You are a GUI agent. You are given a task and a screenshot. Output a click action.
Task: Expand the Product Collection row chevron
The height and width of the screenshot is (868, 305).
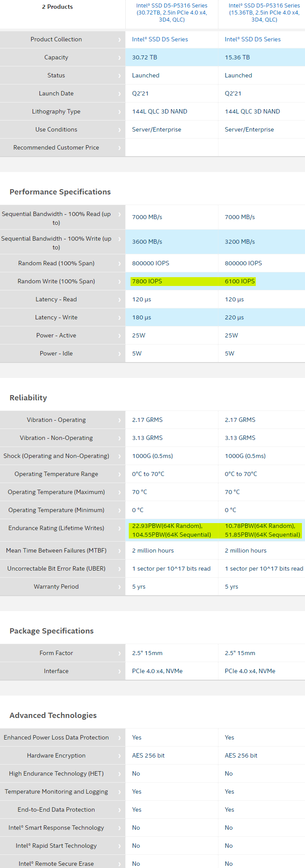[119, 40]
